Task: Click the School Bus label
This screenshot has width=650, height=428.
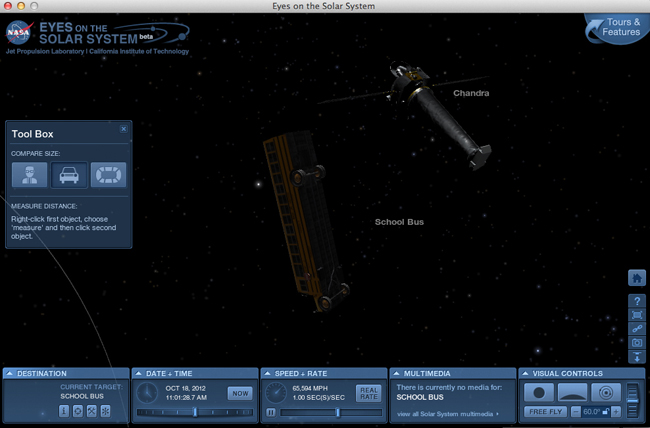Action: (399, 222)
